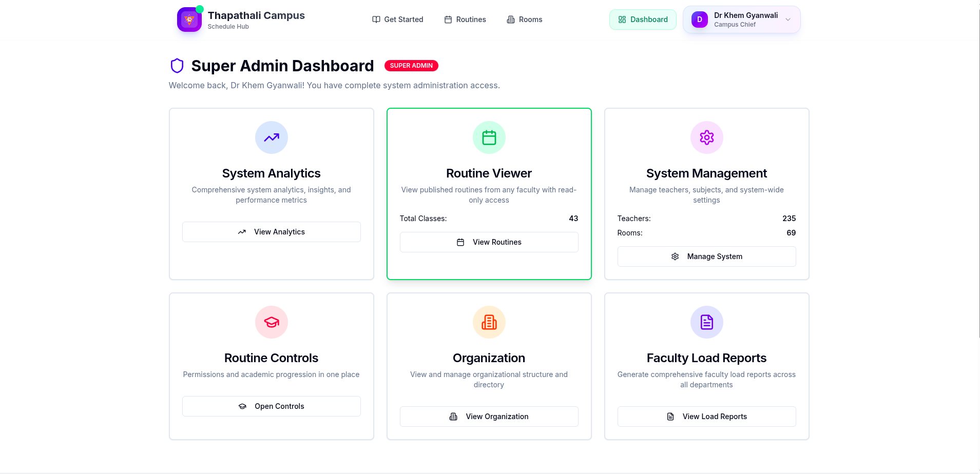Expand the user profile chevron
Screen dimensions: 980x474
(x=788, y=19)
